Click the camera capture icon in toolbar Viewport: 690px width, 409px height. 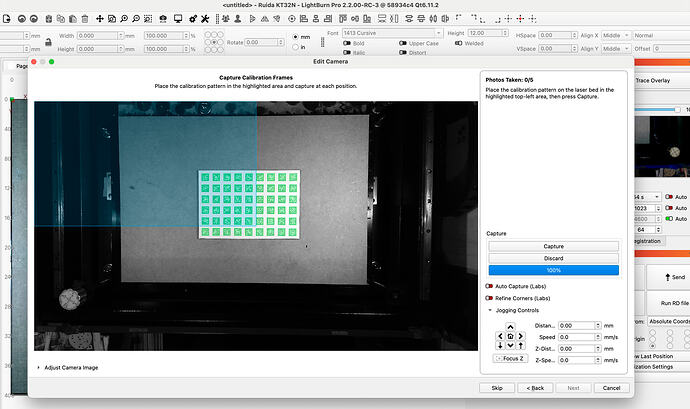tap(163, 19)
